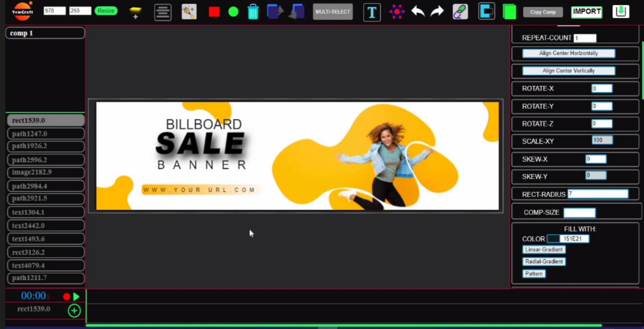644x329 pixels.
Task: Click the YewCraft logo
Action: 22,11
